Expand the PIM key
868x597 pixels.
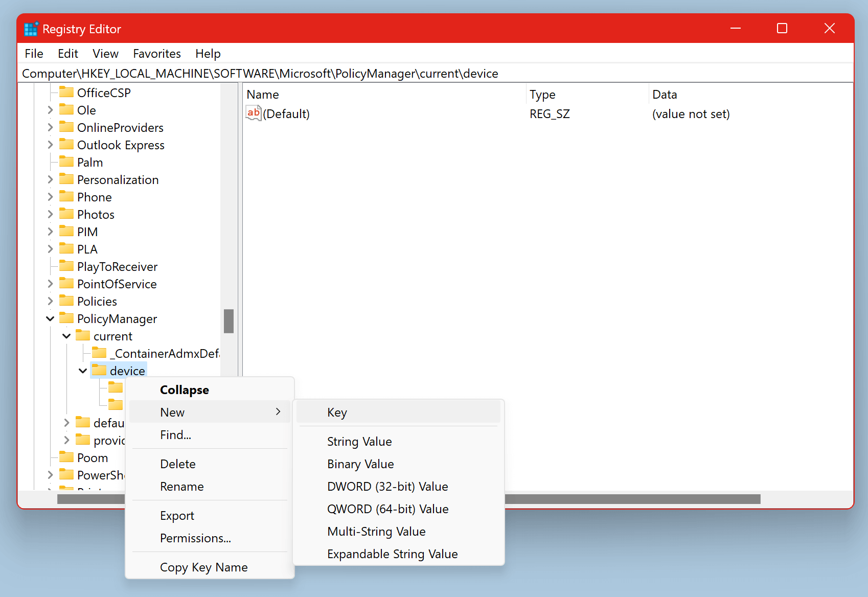[50, 232]
